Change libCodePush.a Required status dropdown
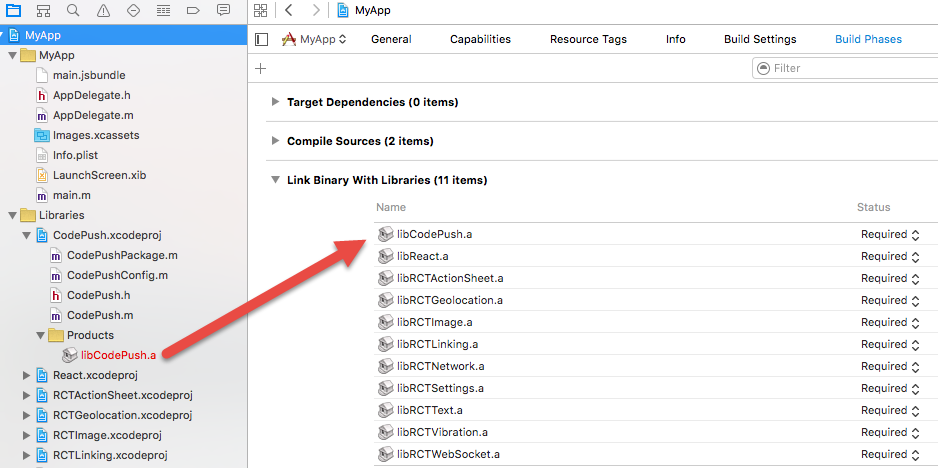The height and width of the screenshot is (468, 938). tap(890, 235)
